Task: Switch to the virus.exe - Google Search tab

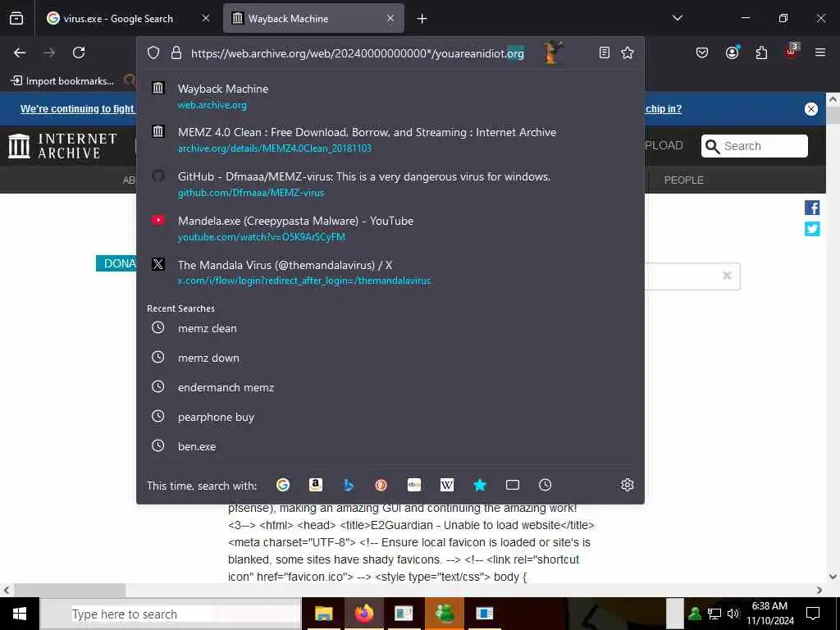Action: [x=120, y=19]
